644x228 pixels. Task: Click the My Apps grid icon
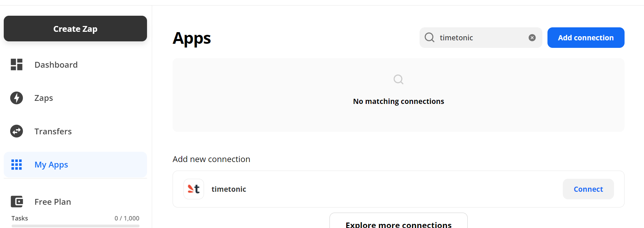click(x=16, y=164)
